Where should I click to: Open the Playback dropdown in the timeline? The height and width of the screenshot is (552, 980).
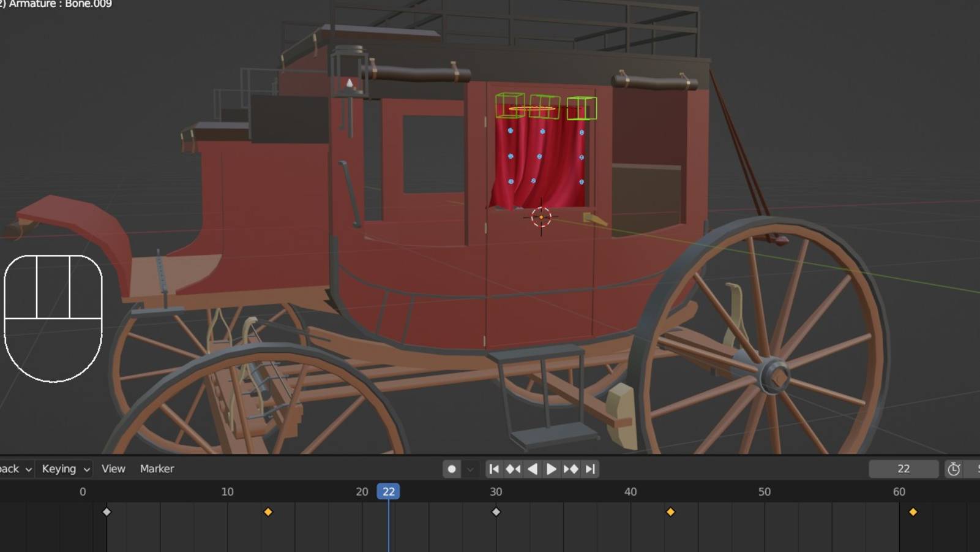point(15,469)
